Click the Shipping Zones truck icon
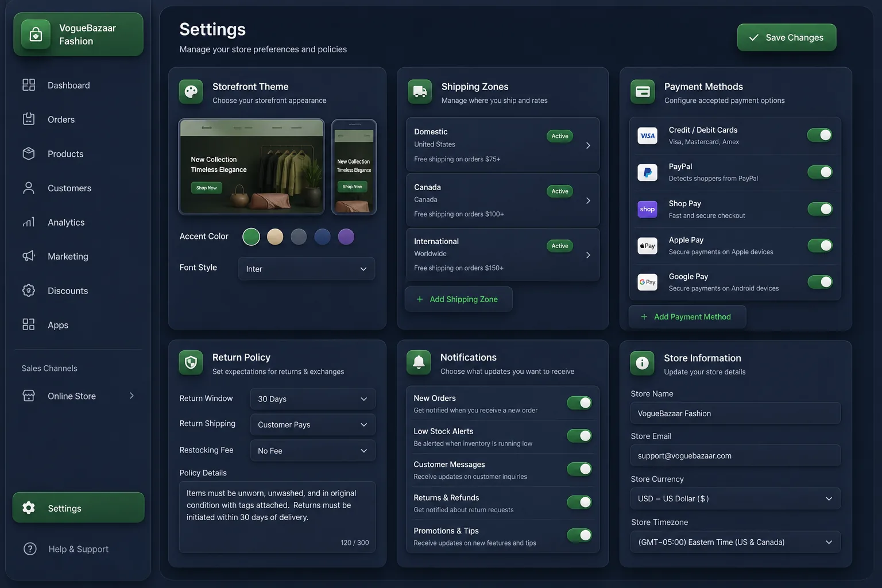 420,92
